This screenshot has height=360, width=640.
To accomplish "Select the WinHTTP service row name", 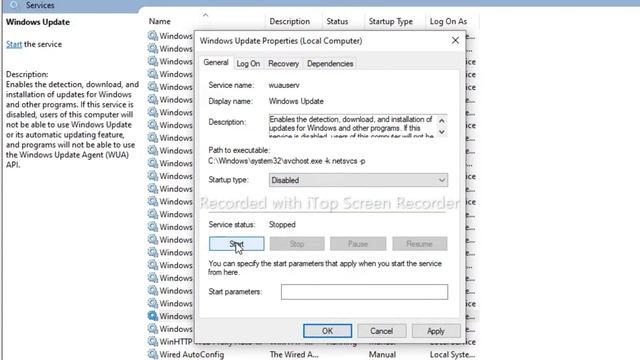I will (x=176, y=341).
